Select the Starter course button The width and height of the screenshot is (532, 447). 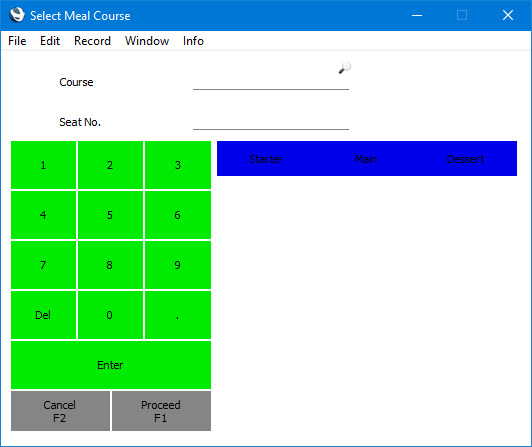click(x=266, y=159)
